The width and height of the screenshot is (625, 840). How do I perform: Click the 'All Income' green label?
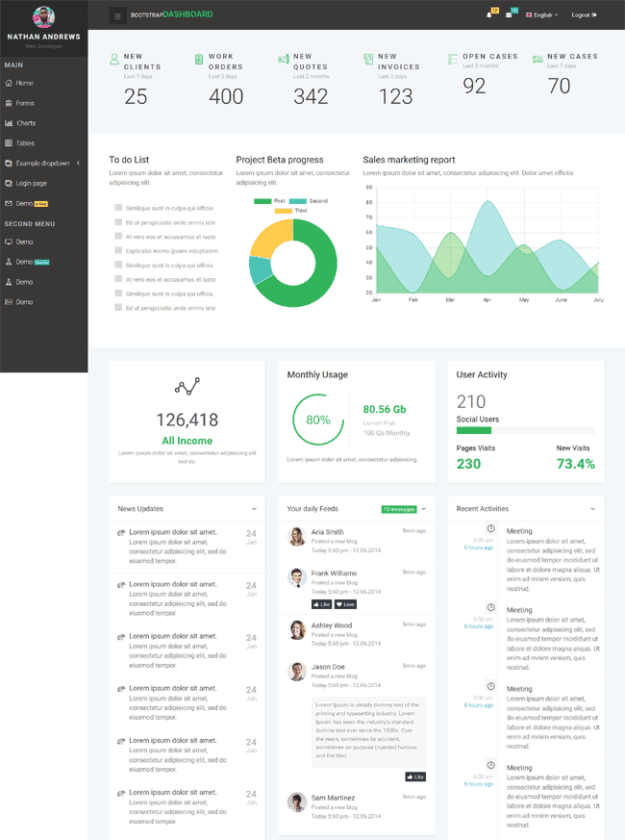point(187,441)
